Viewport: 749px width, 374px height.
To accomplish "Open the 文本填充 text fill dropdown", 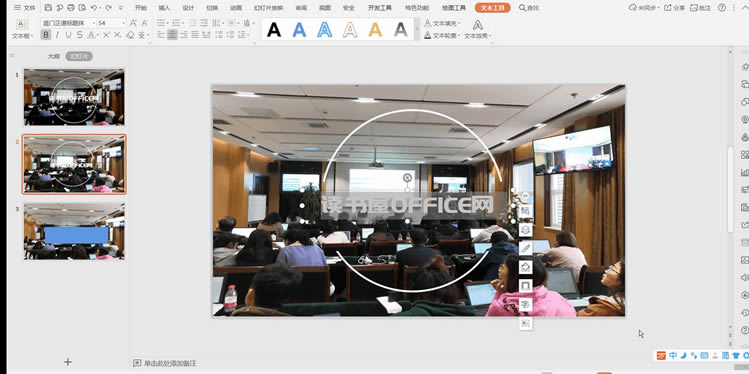I will click(442, 23).
